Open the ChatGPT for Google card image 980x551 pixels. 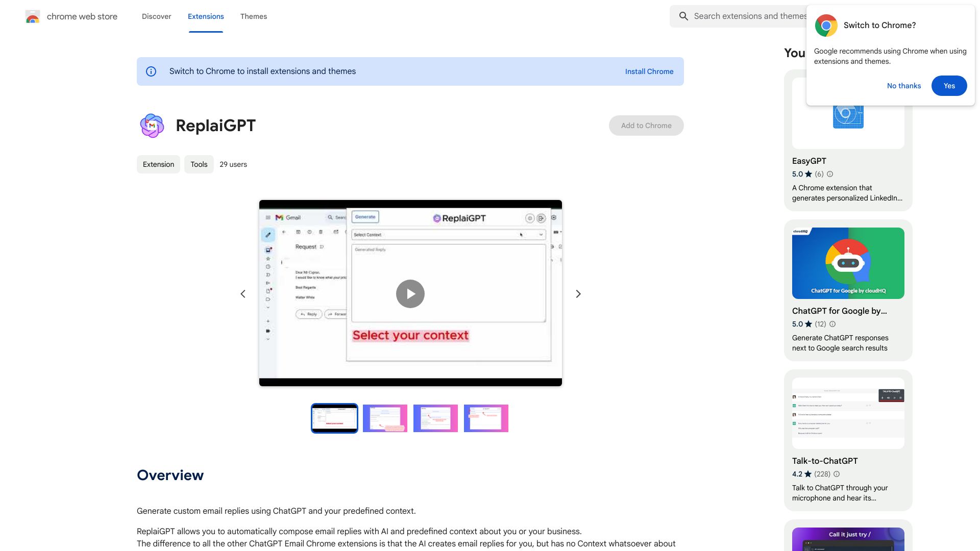[x=848, y=263]
